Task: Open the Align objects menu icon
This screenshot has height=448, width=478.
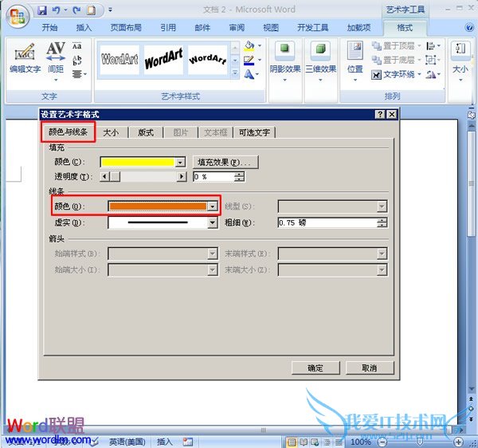Action: [433, 46]
